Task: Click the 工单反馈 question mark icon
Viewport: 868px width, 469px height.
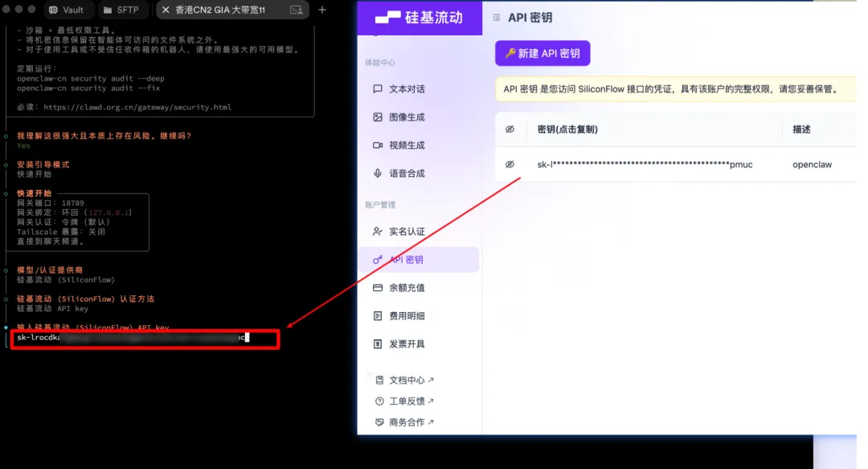Action: (379, 401)
